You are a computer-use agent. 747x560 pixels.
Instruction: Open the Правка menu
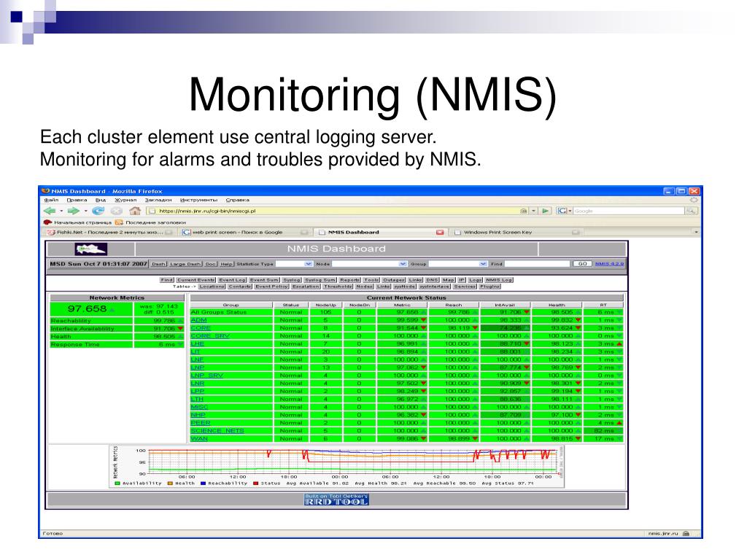77,200
